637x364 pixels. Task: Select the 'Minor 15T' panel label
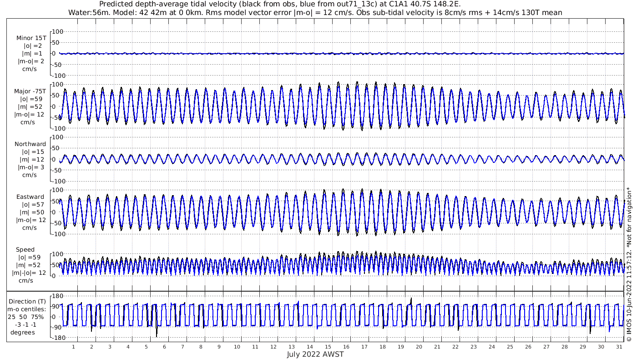[31, 38]
